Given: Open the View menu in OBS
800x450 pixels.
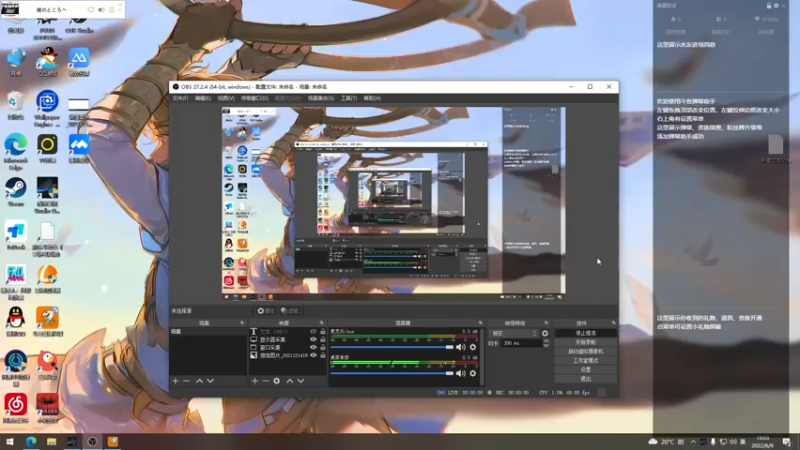Looking at the screenshot, I should (x=226, y=98).
